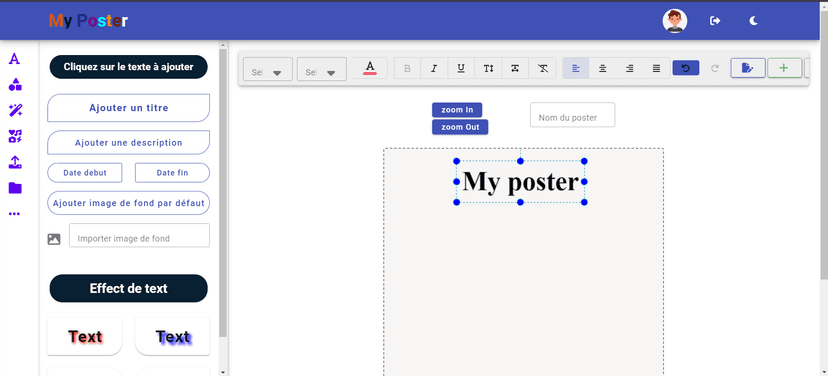Click the undo button
828x376 pixels.
pyautogui.click(x=685, y=68)
